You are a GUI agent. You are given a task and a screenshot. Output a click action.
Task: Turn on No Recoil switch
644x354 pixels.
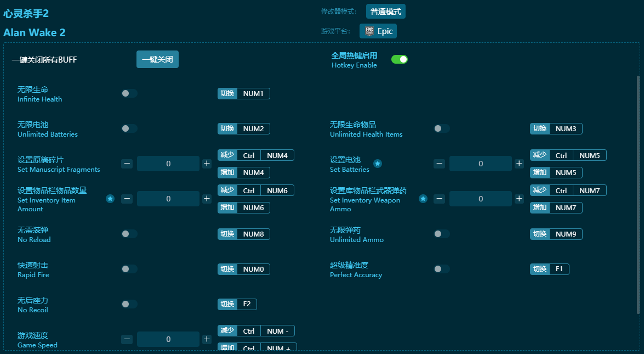[129, 304]
